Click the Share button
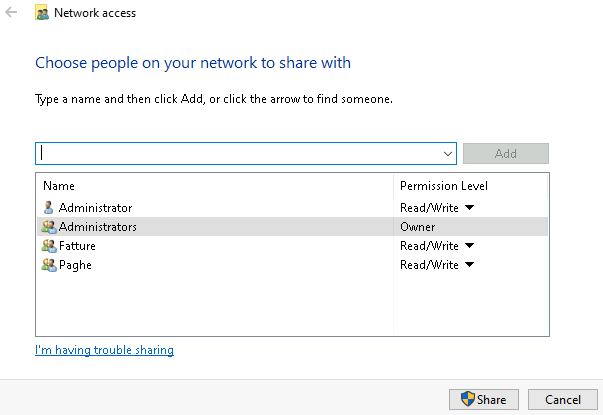The width and height of the screenshot is (603, 415). point(484,399)
